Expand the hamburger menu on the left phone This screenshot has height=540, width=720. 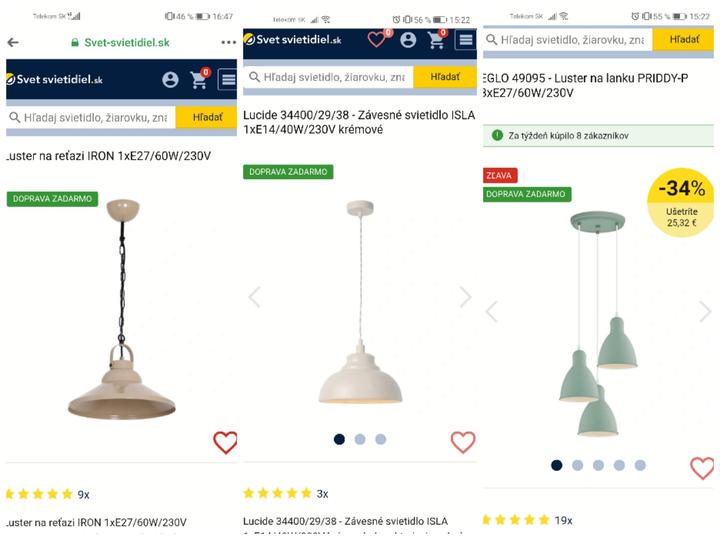tap(228, 79)
